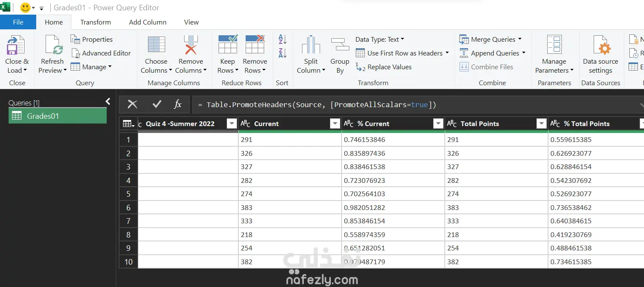Click the Current cell with value 254
Screen dimensions: 644x287
(x=290, y=248)
